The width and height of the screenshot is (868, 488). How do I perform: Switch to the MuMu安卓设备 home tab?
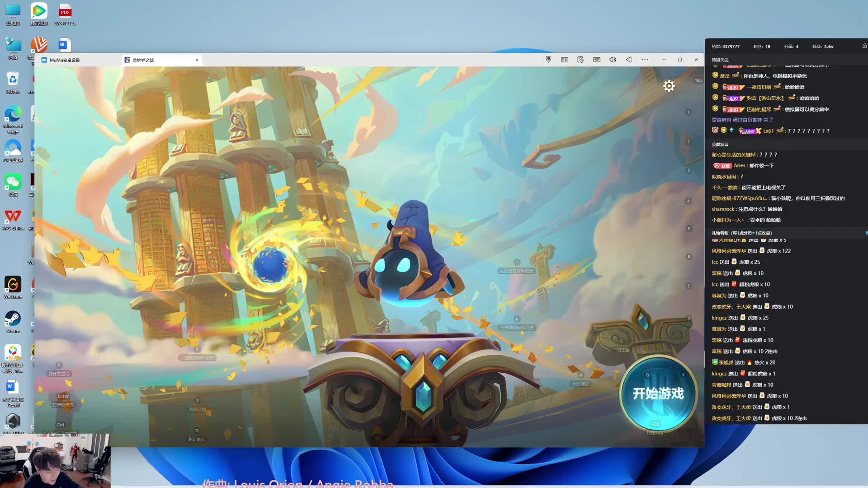pos(64,60)
